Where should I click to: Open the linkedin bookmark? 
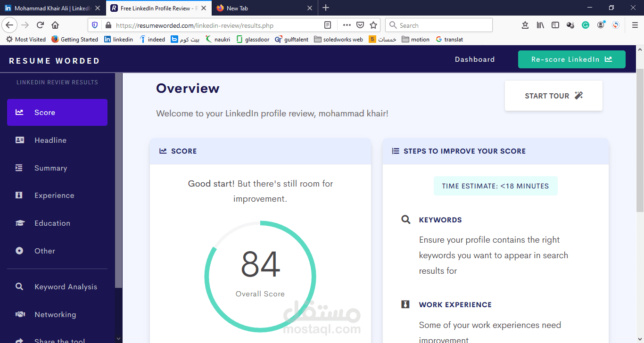(118, 40)
